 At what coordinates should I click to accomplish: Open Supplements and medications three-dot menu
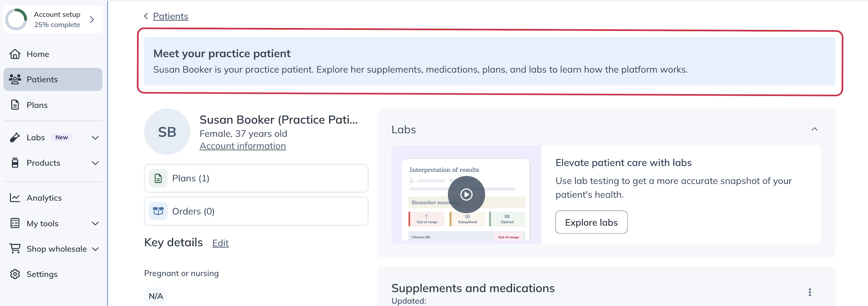point(809,292)
